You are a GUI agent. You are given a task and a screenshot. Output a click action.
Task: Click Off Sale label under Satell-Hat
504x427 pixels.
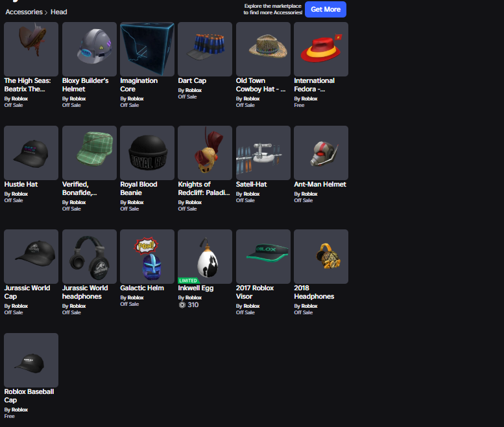(x=245, y=200)
